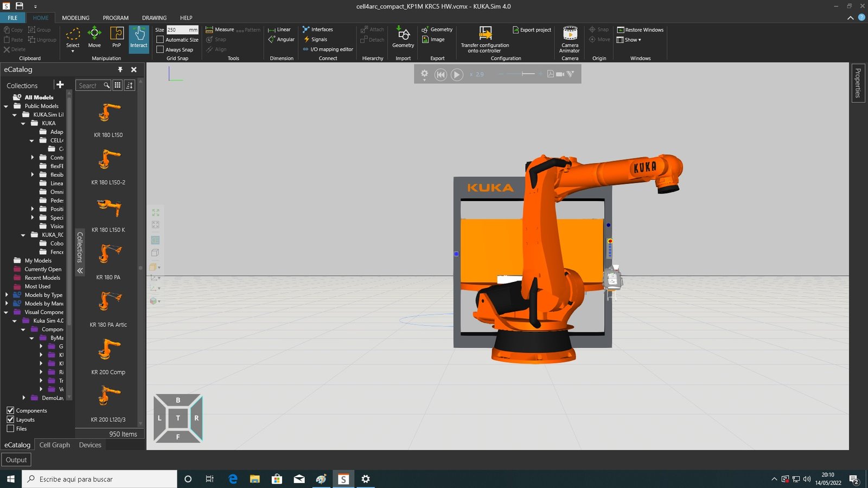Transfer configuration onto controller
The height and width of the screenshot is (488, 868).
[485, 39]
